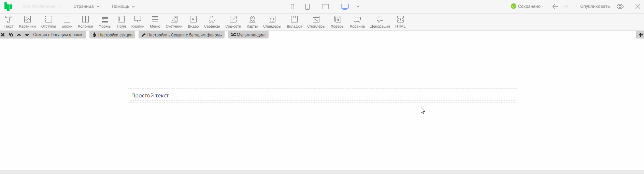
Task: Open Настройки секции tab
Action: point(112,35)
